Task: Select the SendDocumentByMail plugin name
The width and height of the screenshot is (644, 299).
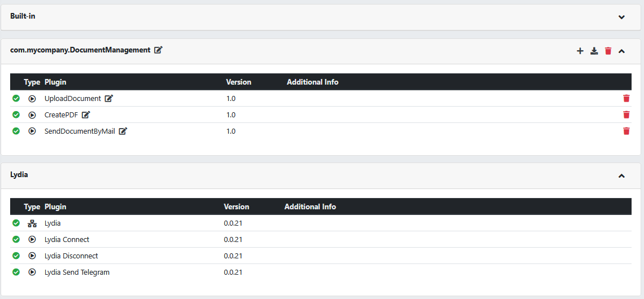Action: pyautogui.click(x=80, y=131)
